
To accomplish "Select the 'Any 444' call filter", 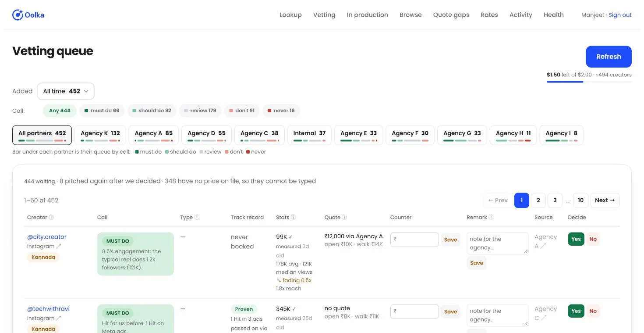I will (x=60, y=111).
